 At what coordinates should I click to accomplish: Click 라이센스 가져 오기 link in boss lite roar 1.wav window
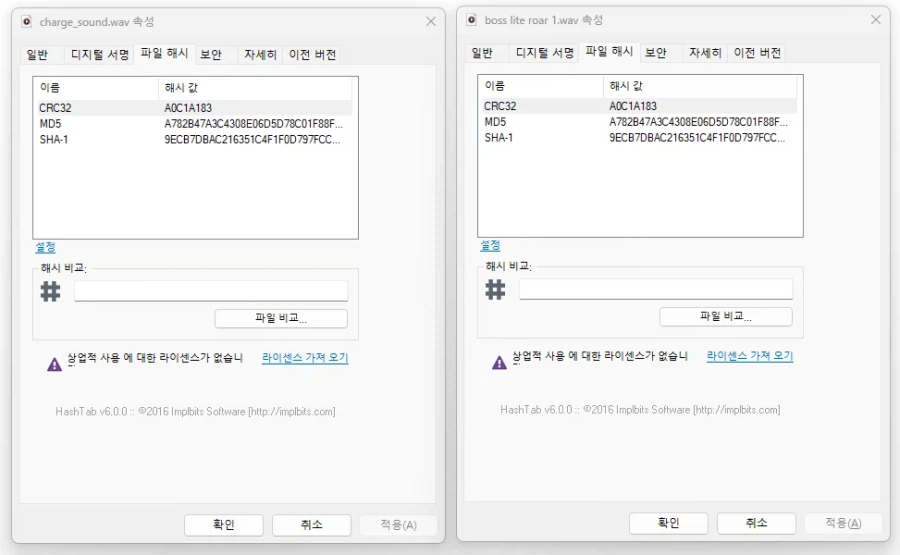point(750,356)
